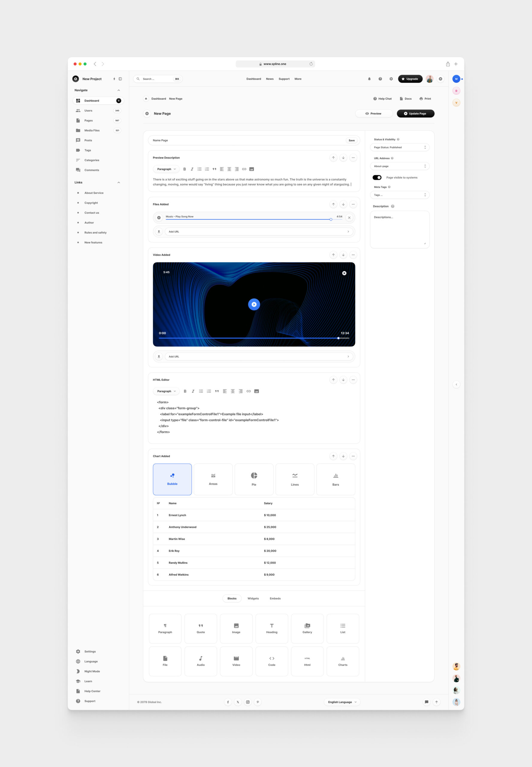Viewport: 532px width, 767px height.
Task: Click the video progress bar handle
Action: [x=338, y=338]
